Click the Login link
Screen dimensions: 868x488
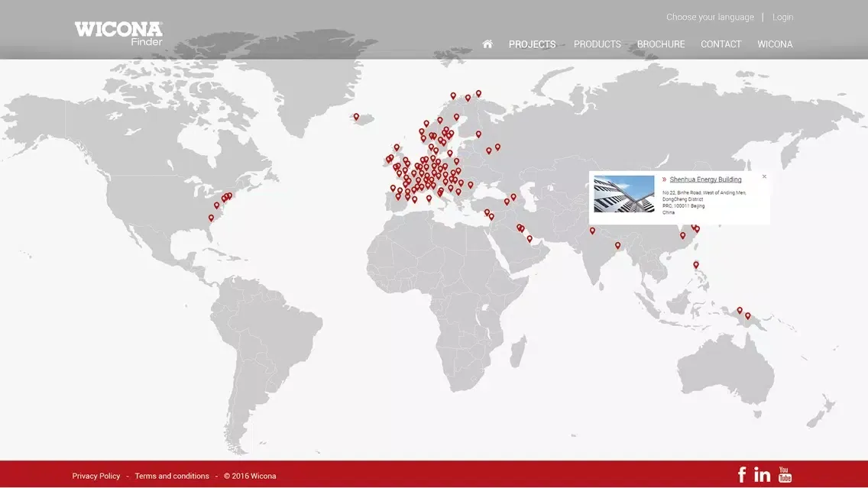pyautogui.click(x=782, y=17)
